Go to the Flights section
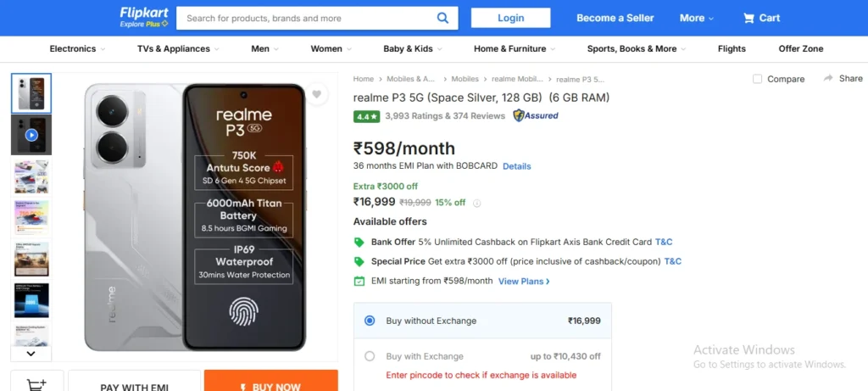 tap(732, 48)
